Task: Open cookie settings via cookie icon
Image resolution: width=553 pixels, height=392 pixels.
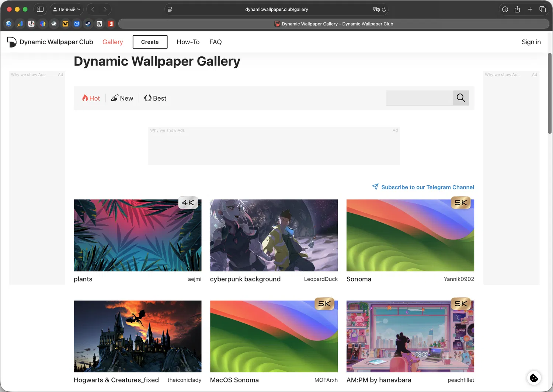Action: tap(534, 378)
